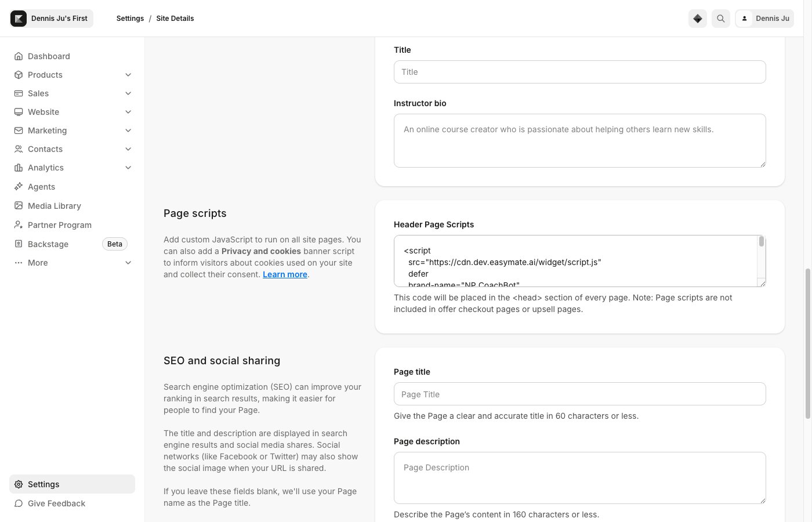Click the Products box icon
Viewport: 812px width, 522px height.
tap(19, 75)
